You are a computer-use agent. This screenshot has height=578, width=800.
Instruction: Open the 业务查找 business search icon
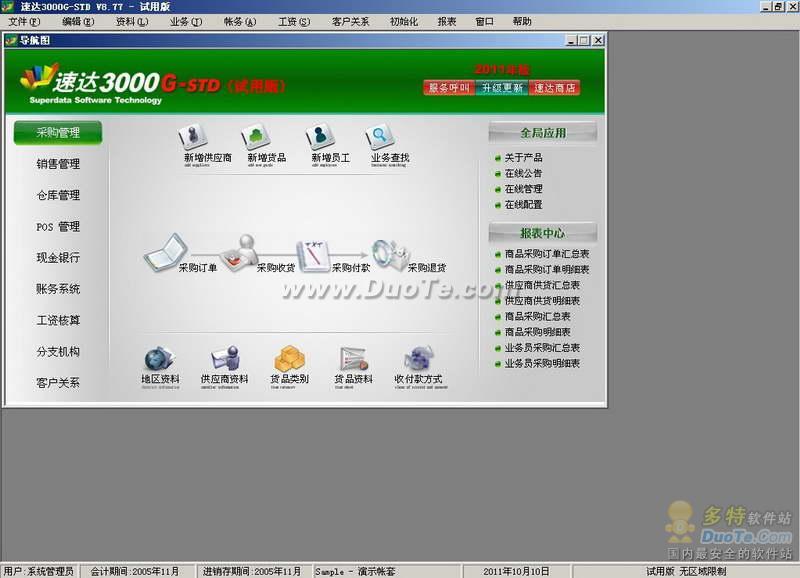pos(380,136)
